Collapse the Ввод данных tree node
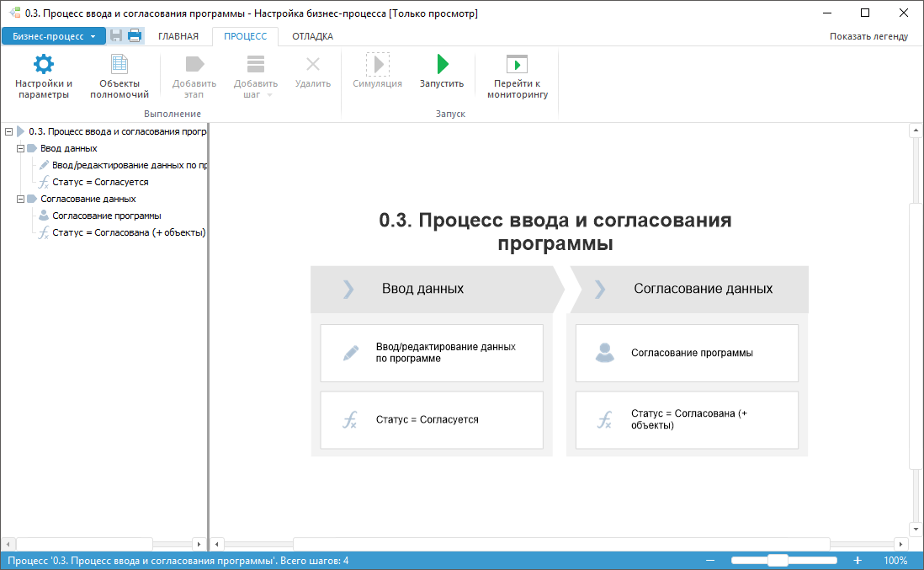 tap(21, 148)
